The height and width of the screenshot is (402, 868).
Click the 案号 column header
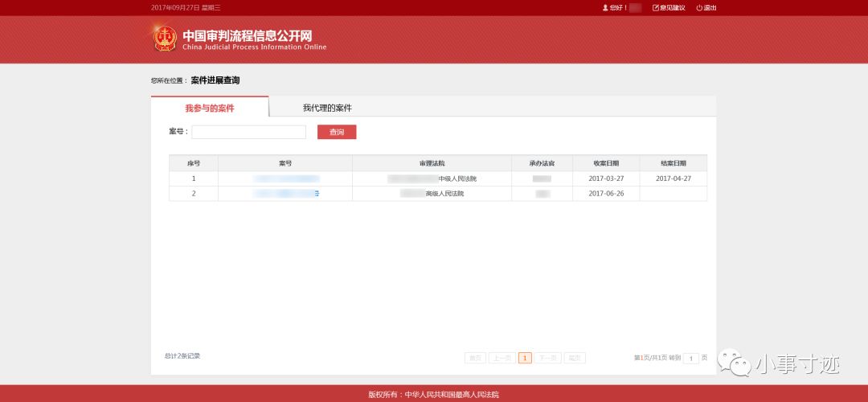pos(285,163)
